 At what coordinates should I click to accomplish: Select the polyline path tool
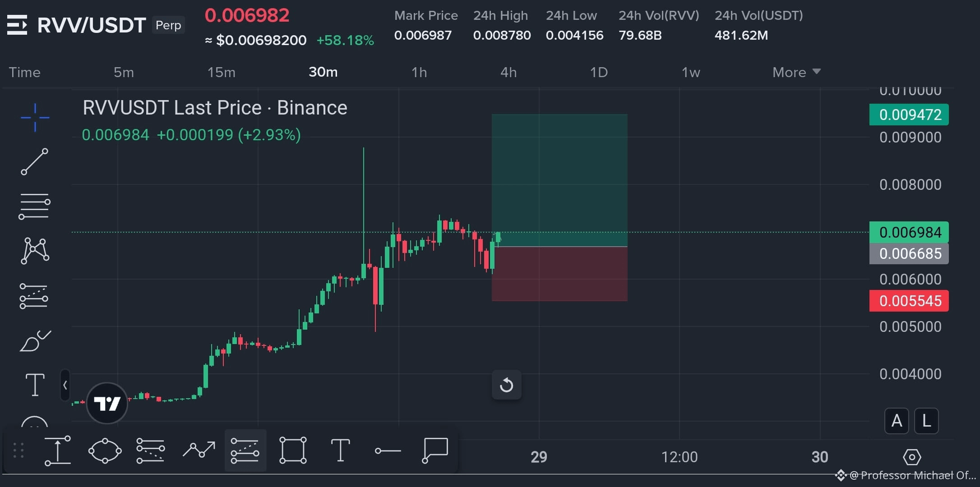[199, 450]
